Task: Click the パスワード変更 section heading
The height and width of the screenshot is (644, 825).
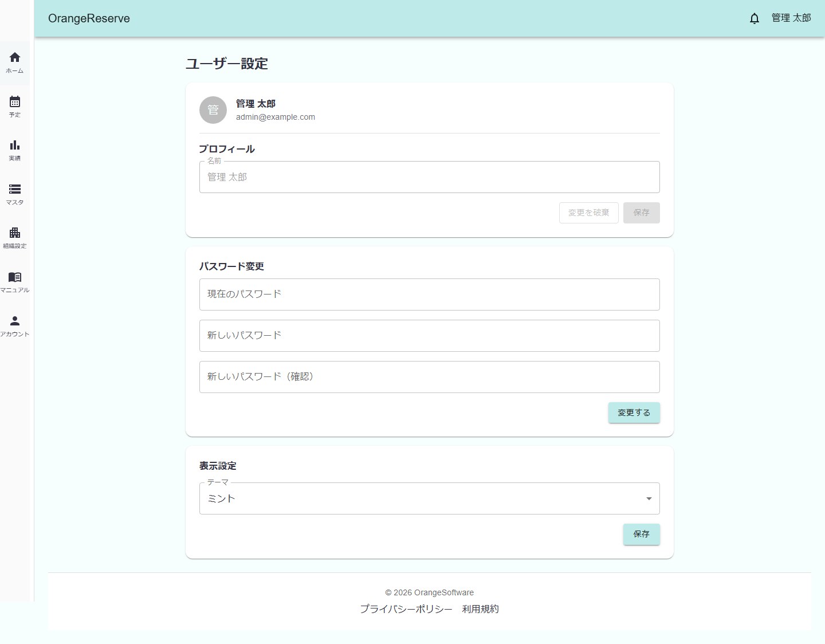Action: click(x=231, y=266)
